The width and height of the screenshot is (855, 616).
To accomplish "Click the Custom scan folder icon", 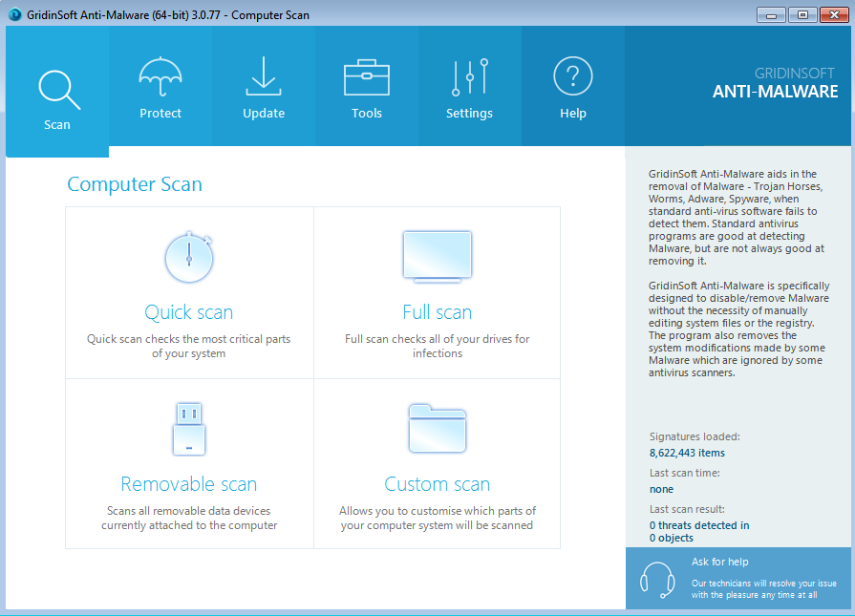I will (437, 428).
